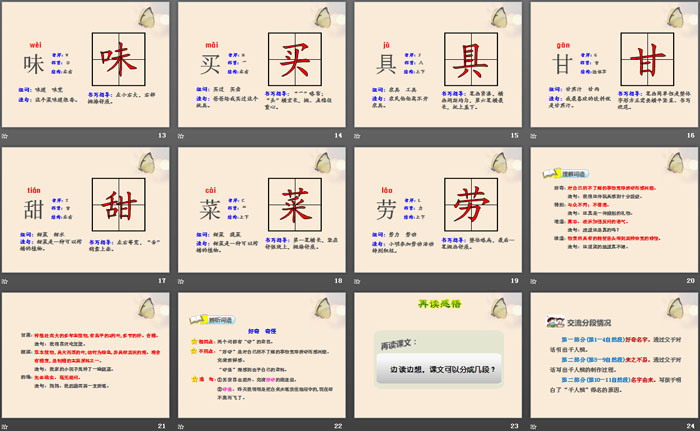Select slide 14 thumbnail with character 买
The width and height of the screenshot is (700, 431).
point(262,64)
